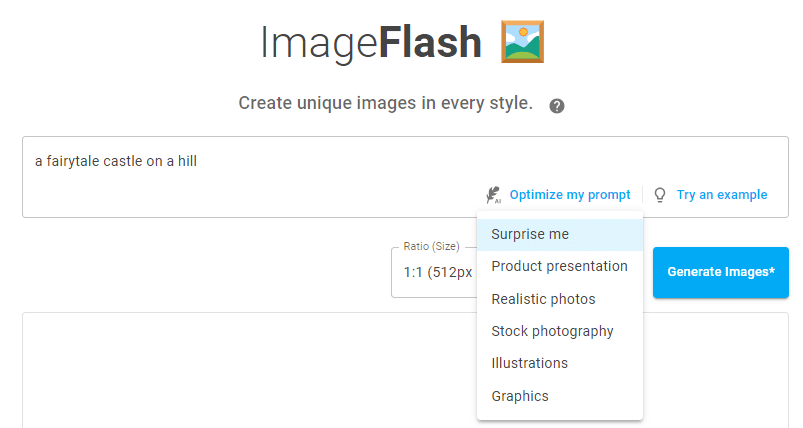Click the Generate Images button
The width and height of the screenshot is (803, 428).
coord(721,272)
